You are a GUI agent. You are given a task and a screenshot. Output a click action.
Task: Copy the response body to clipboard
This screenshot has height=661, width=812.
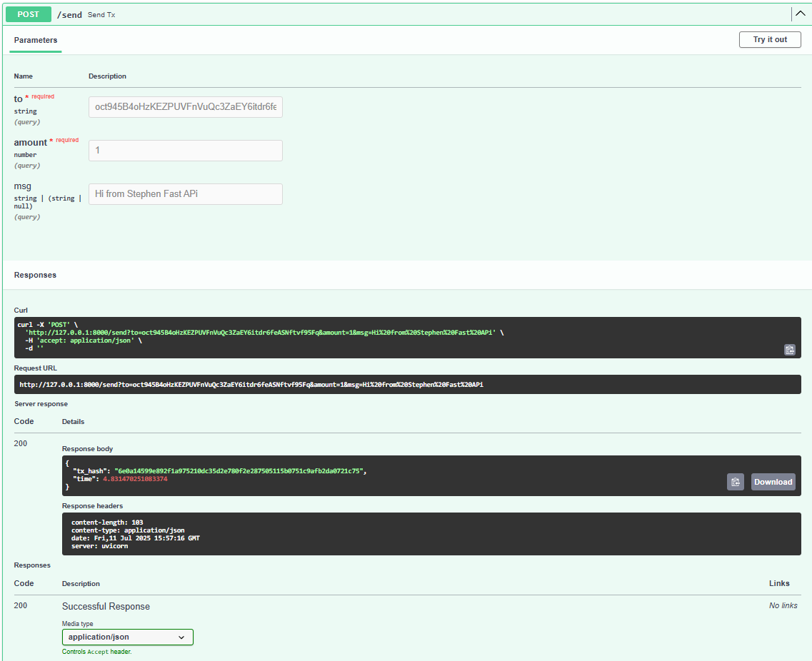735,482
